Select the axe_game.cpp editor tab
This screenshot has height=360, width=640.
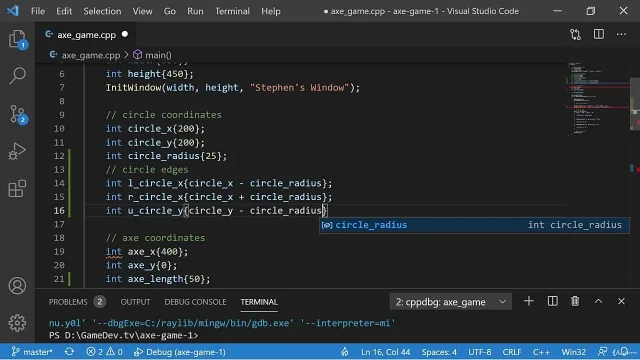tap(87, 35)
